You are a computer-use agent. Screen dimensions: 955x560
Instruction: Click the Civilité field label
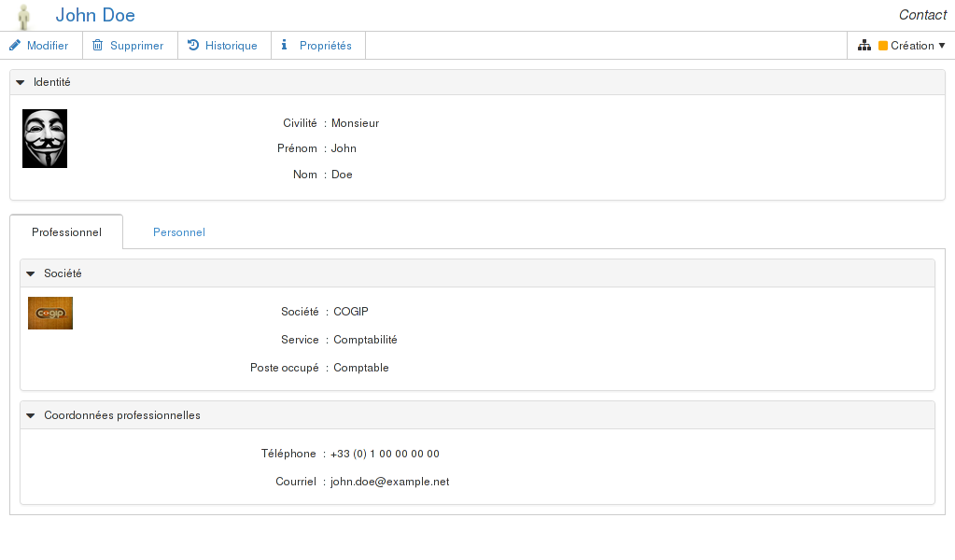click(300, 123)
